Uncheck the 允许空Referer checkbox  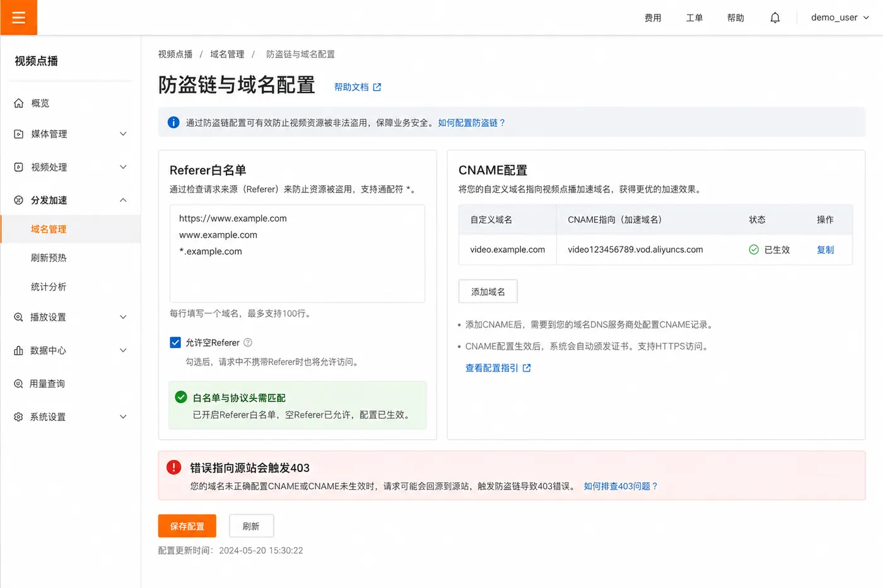point(175,342)
